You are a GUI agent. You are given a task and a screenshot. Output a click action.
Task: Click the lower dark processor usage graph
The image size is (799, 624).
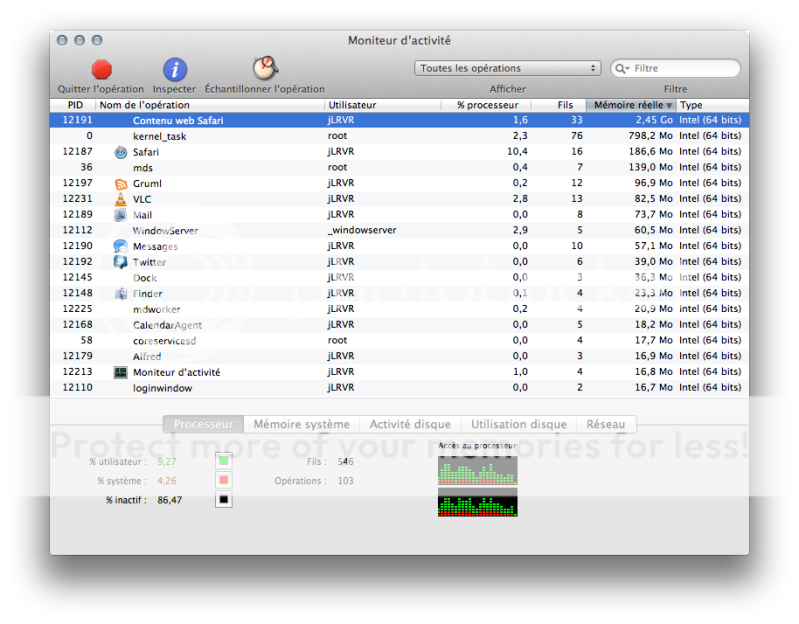477,502
